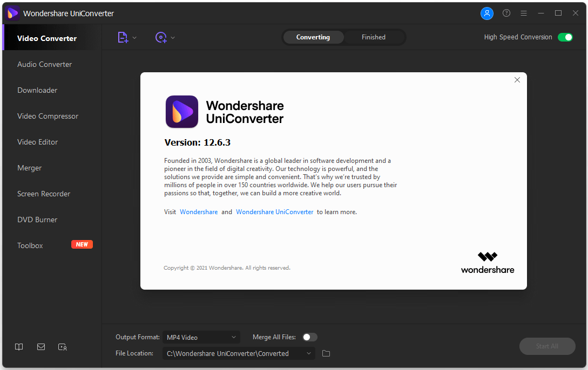This screenshot has height=370, width=588.
Task: Expand the Add Files dropdown arrow
Action: pos(134,37)
